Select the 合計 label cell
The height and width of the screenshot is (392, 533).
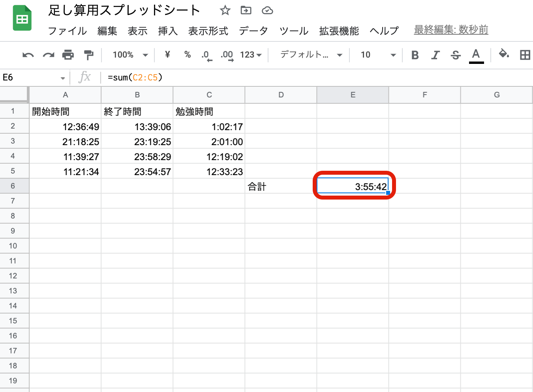pyautogui.click(x=281, y=186)
